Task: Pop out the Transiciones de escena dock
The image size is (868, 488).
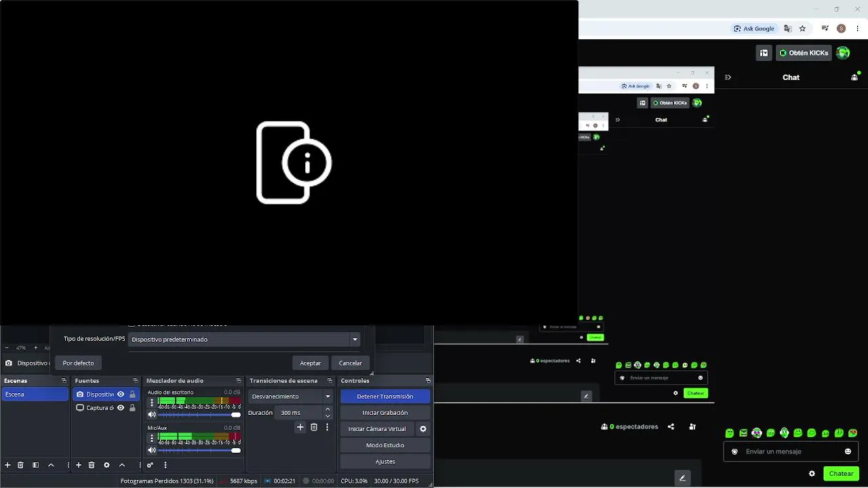Action: [330, 381]
